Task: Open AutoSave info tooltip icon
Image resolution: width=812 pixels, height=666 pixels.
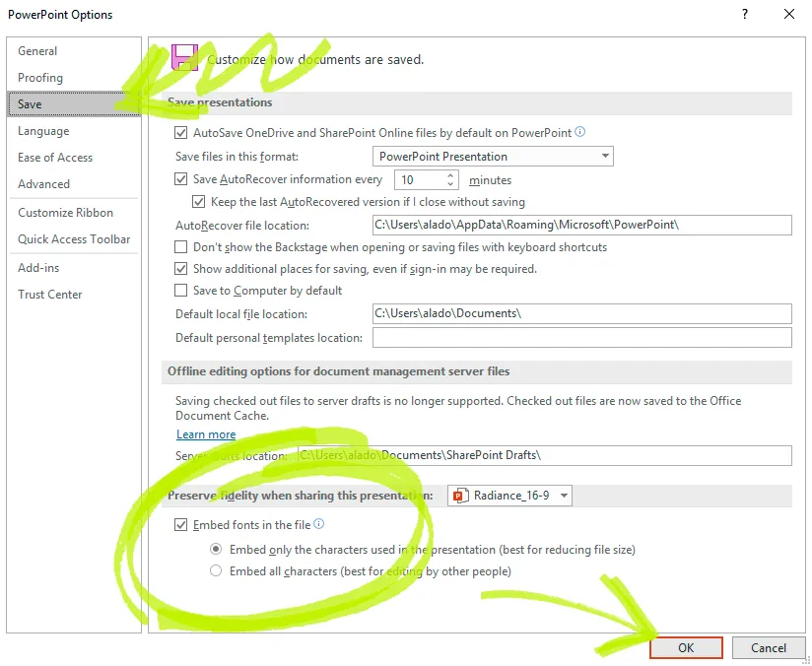Action: tap(580, 132)
